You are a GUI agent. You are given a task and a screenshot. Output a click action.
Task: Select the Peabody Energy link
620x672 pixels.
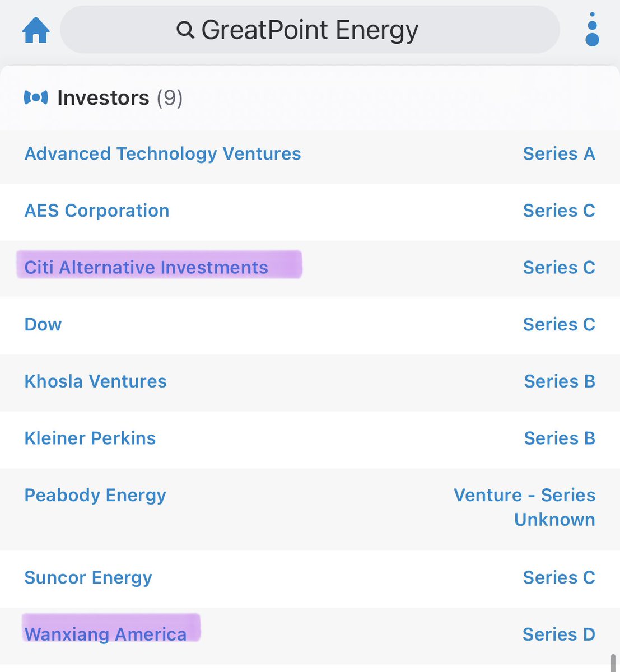tap(95, 495)
